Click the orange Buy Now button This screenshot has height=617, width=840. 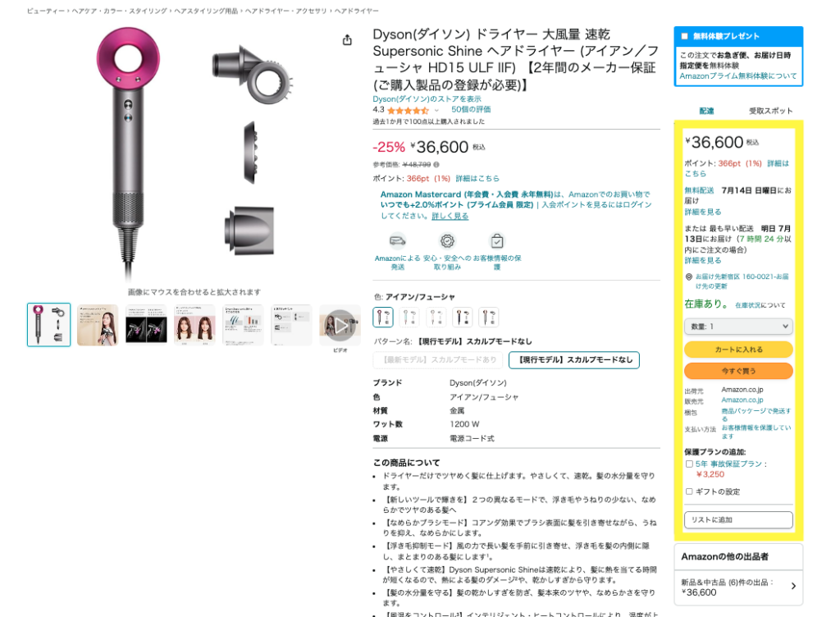[738, 371]
